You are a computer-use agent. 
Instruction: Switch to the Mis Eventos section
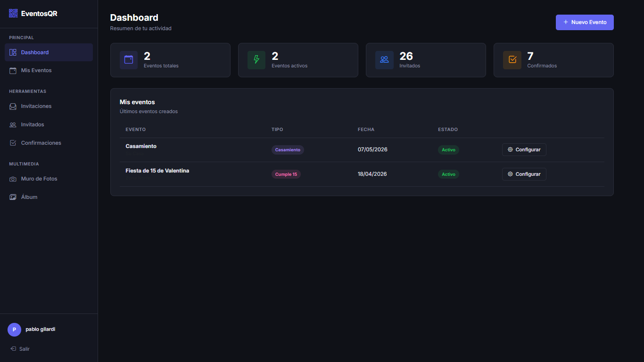tap(36, 70)
